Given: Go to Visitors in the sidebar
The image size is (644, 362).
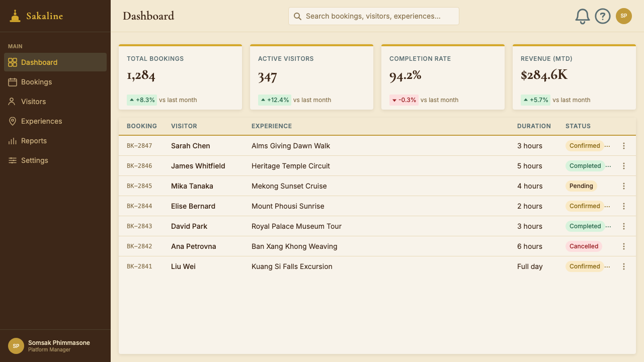Looking at the screenshot, I should tap(55, 102).
